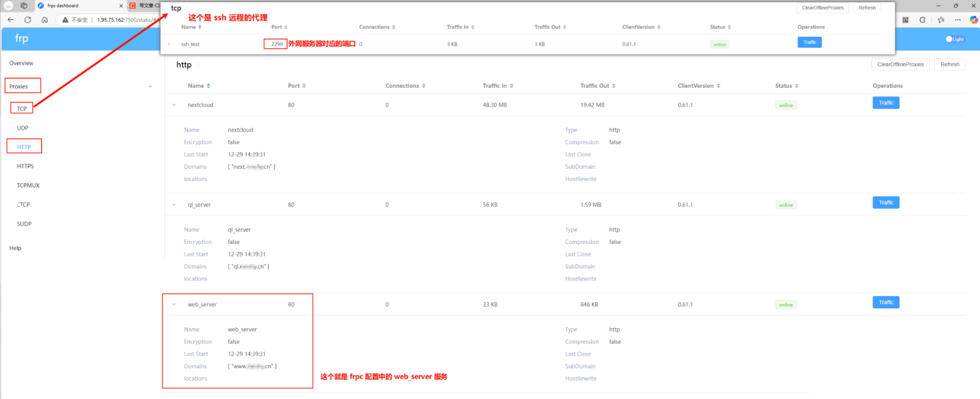The height and width of the screenshot is (399, 980).
Task: Collapse the web_server proxy details
Action: [x=174, y=305]
